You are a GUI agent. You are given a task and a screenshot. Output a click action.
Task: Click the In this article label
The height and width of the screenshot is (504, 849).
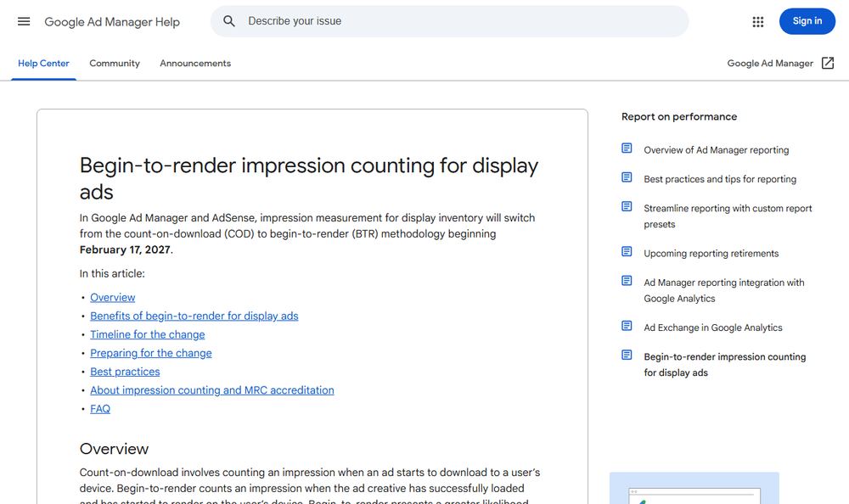point(112,273)
